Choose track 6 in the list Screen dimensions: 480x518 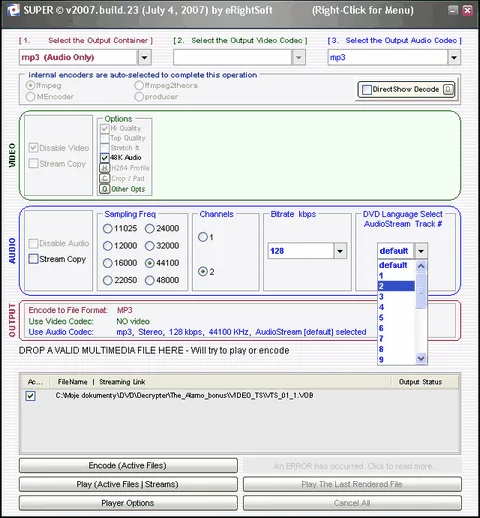396,328
